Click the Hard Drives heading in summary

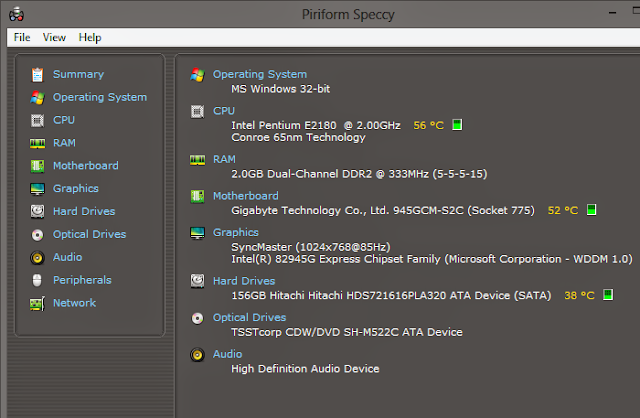(244, 281)
